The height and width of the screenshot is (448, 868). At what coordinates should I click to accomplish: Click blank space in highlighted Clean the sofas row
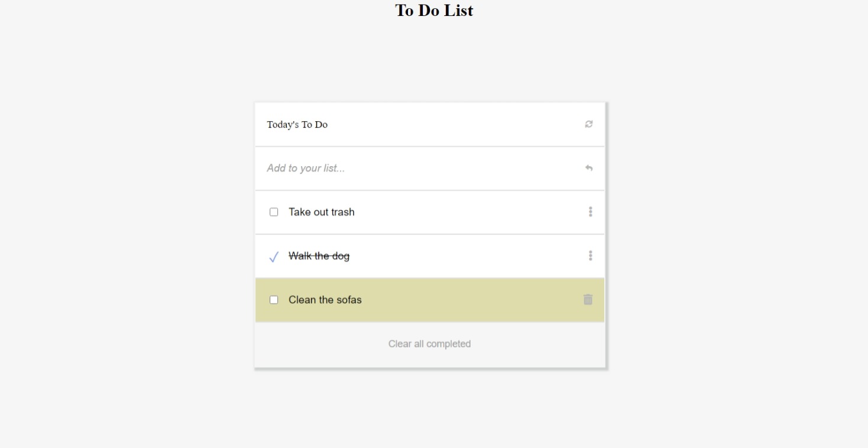pos(473,300)
